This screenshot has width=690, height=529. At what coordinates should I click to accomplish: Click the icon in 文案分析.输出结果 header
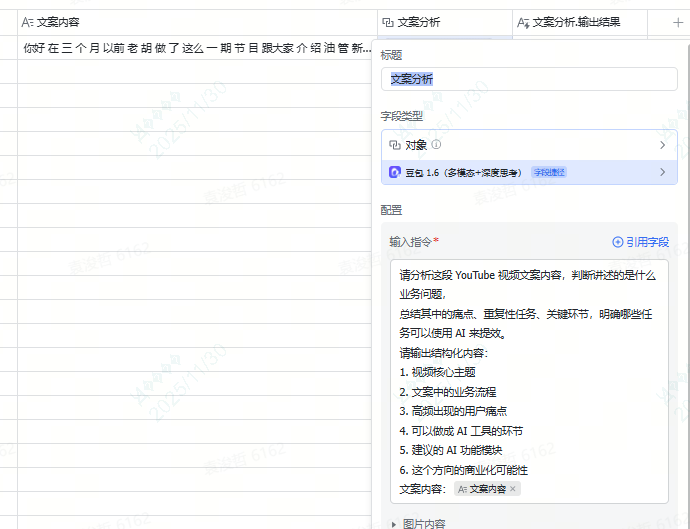tap(523, 21)
